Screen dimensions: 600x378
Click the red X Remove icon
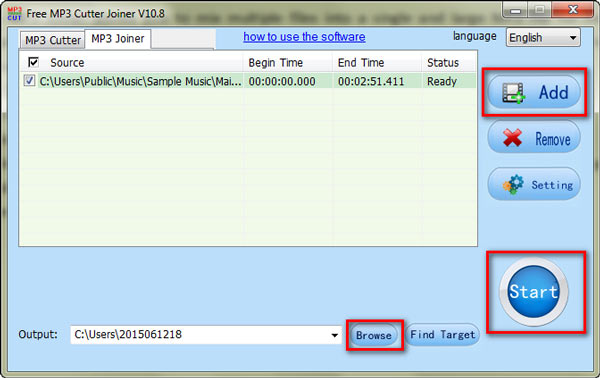512,138
